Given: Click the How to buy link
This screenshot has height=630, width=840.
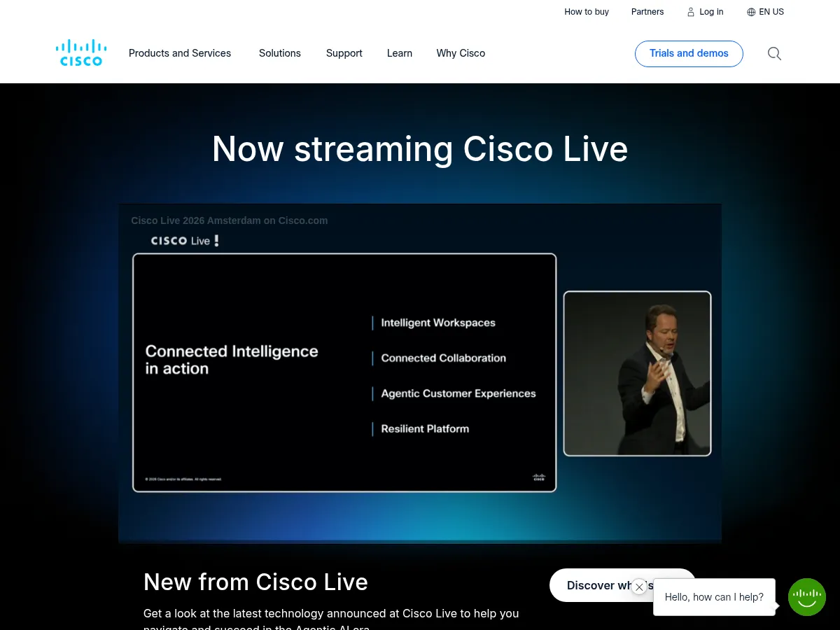Looking at the screenshot, I should (587, 12).
